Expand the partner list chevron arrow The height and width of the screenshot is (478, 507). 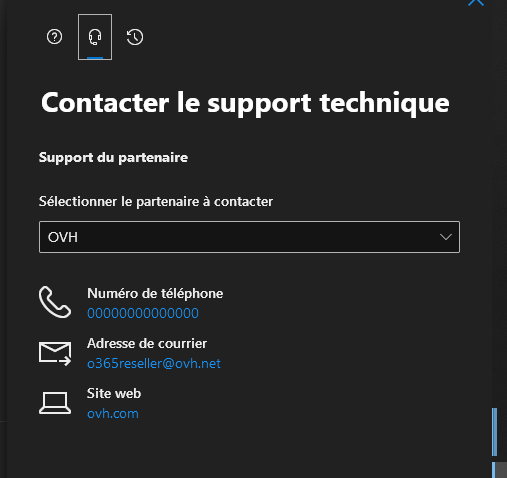446,237
